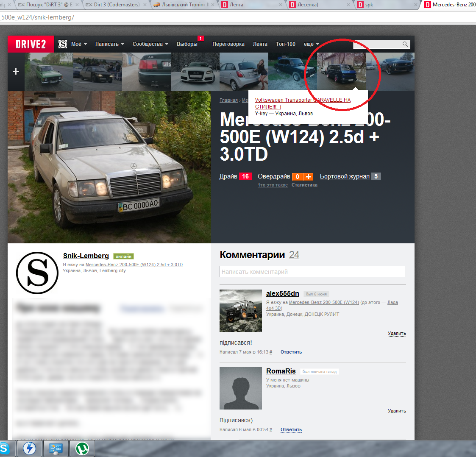Launch the lightning bolt taskbar app
The height and width of the screenshot is (457, 476).
pyautogui.click(x=29, y=449)
